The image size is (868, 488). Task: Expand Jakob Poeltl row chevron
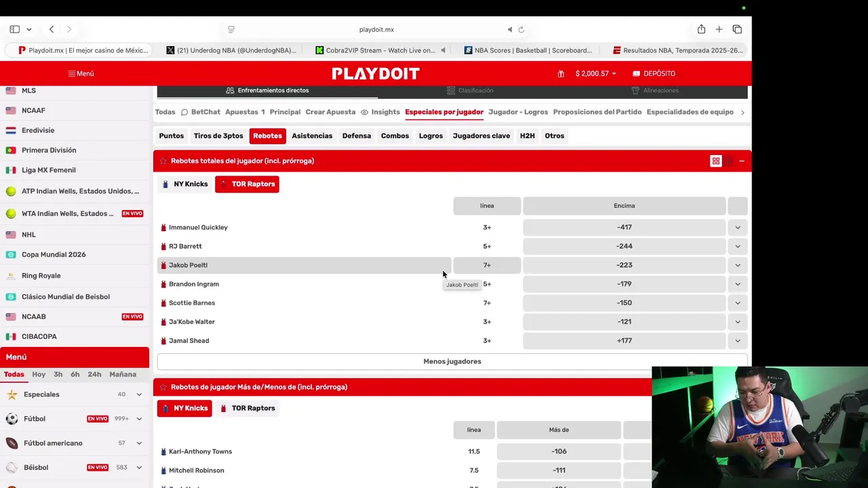(738, 266)
